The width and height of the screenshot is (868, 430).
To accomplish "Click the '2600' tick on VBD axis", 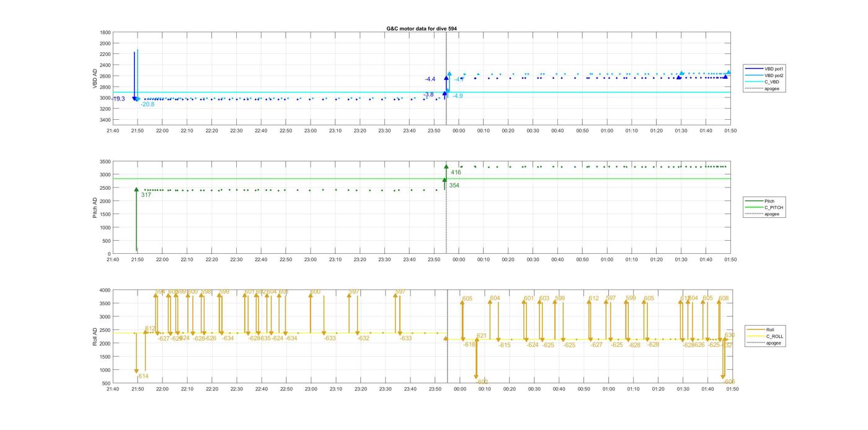I will tap(105, 76).
